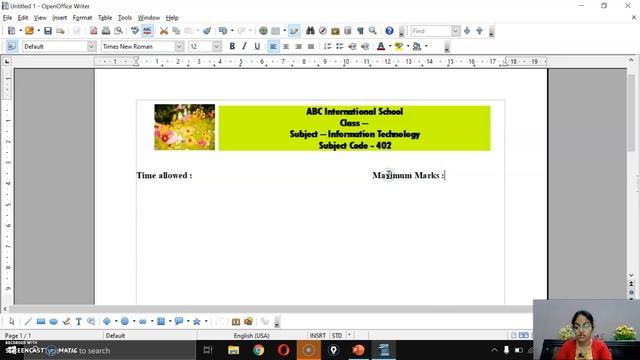Set Align Left paragraph alignment
This screenshot has width=640, height=360.
[x=273, y=46]
